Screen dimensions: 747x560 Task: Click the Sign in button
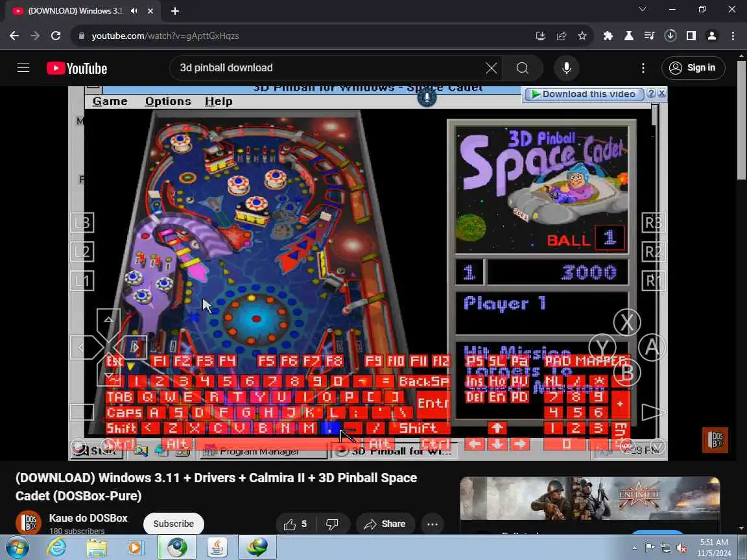(693, 68)
